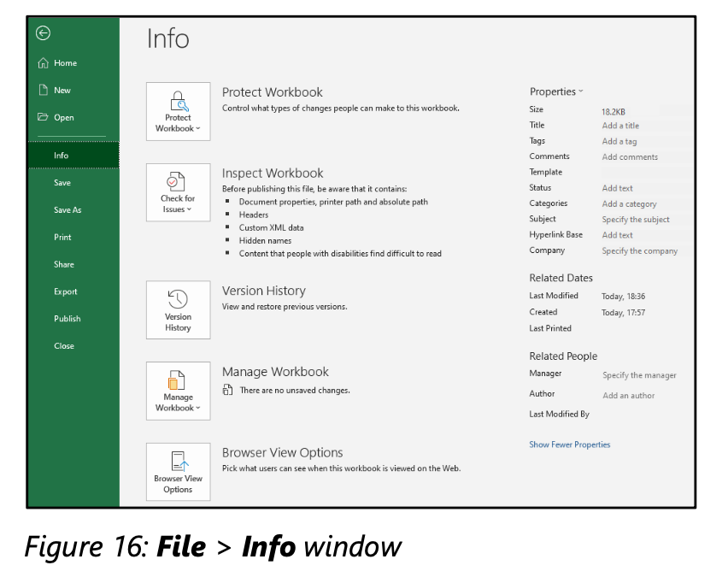The image size is (728, 571).
Task: Go to Print in the sidebar
Action: 62,238
